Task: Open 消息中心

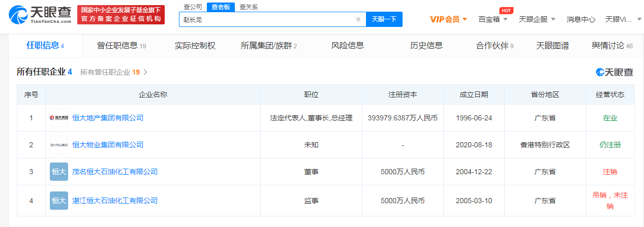Action: tap(581, 19)
